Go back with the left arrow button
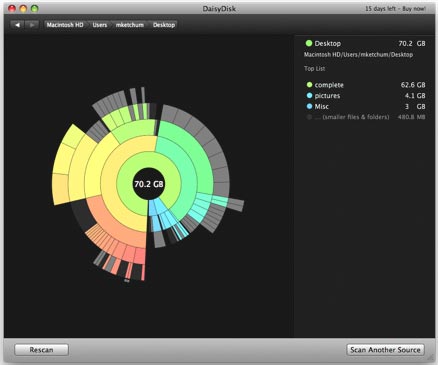 (17, 25)
